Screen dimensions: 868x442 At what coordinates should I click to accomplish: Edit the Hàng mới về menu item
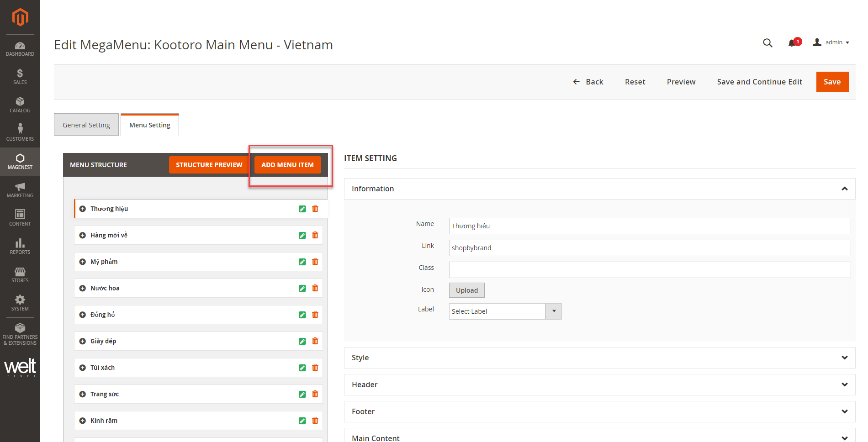(x=302, y=235)
